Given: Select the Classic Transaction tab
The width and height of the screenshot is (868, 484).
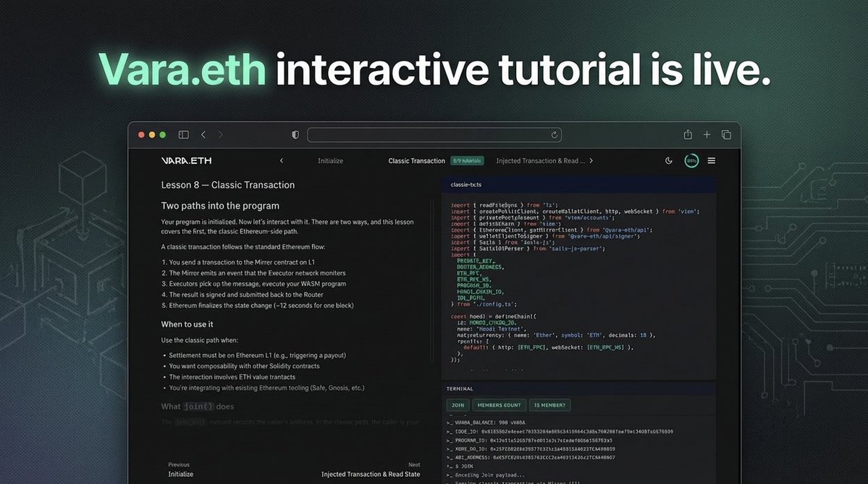Looking at the screenshot, I should tap(416, 161).
